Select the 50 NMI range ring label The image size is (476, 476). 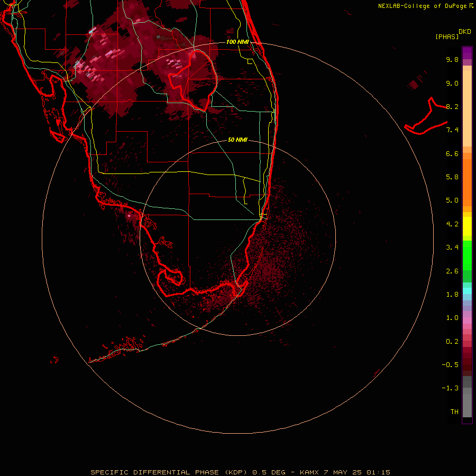[x=237, y=140]
